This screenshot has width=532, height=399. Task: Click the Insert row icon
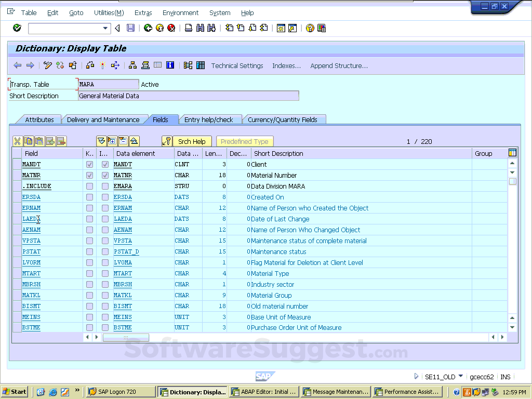tap(50, 141)
